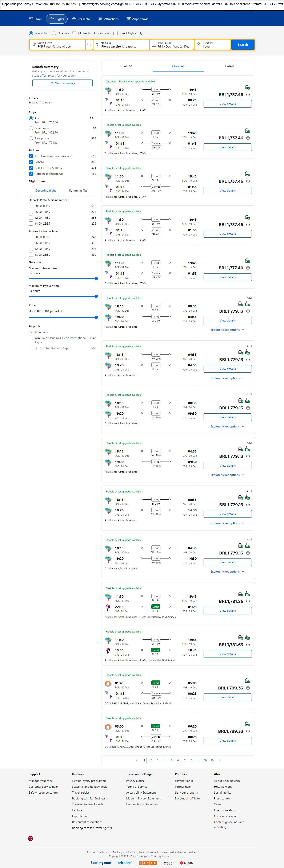Screen dimensions: 284x868
Task: Click the View summary button
Action: click(62, 83)
